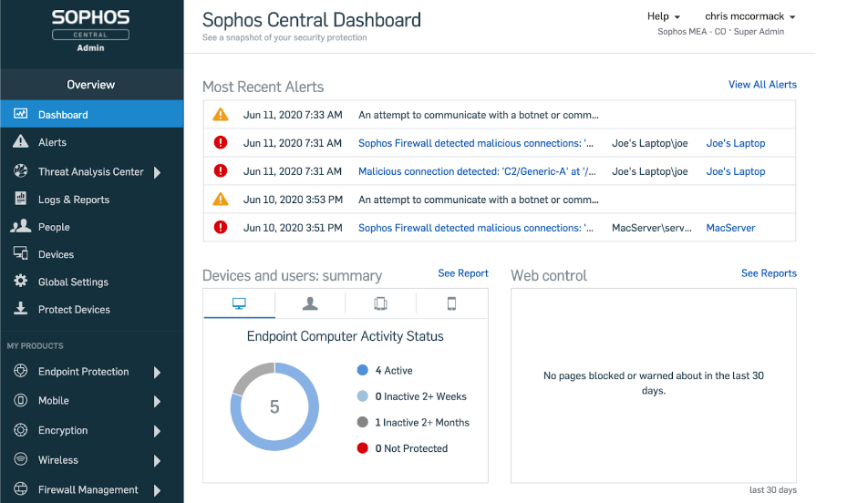Click warning icon of Jun 11 7:33 AM alert
The width and height of the screenshot is (868, 503).
(221, 115)
